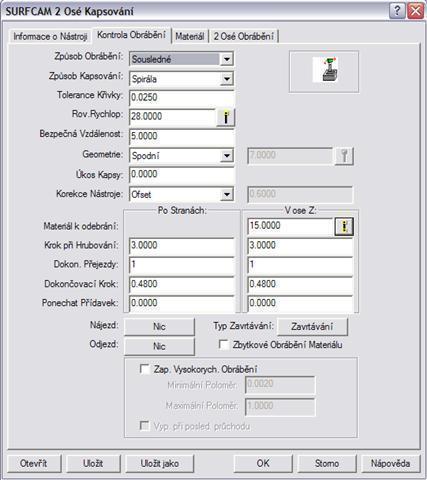This screenshot has height=480, width=427.
Task: Open the Způsob Obrábění dropdown
Action: [x=227, y=59]
